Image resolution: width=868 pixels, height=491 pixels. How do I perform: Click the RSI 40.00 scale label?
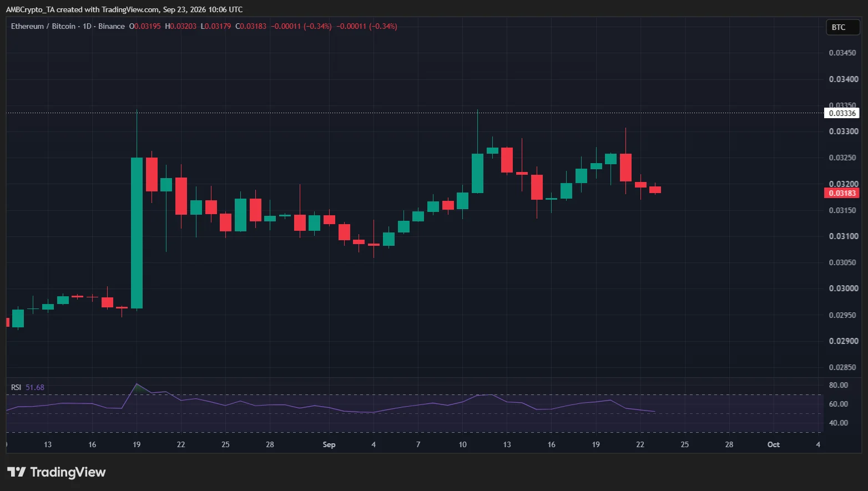tap(839, 423)
